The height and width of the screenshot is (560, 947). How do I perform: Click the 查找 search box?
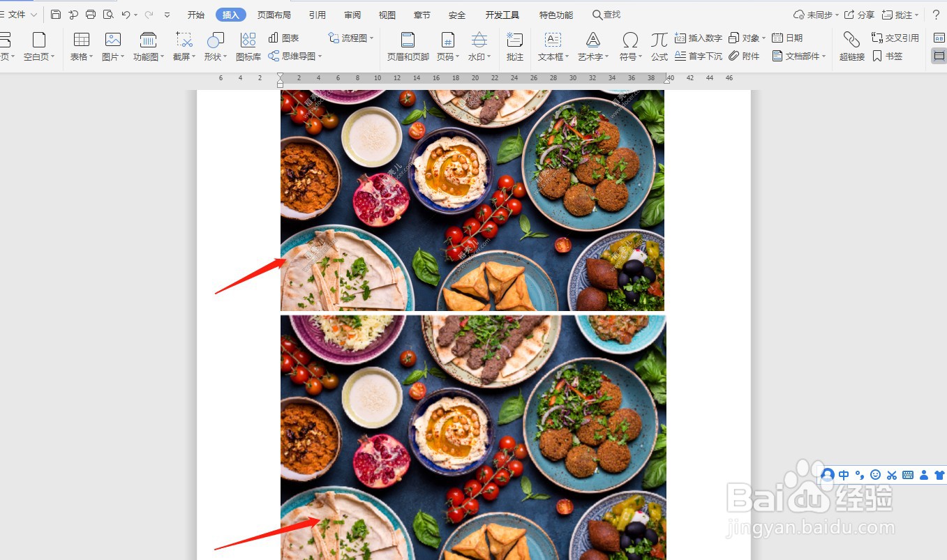606,15
